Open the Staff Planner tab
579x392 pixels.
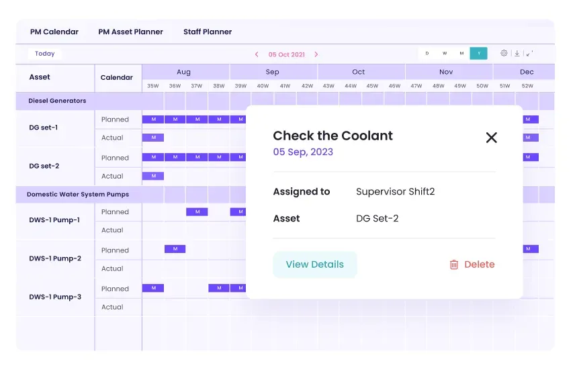click(208, 32)
